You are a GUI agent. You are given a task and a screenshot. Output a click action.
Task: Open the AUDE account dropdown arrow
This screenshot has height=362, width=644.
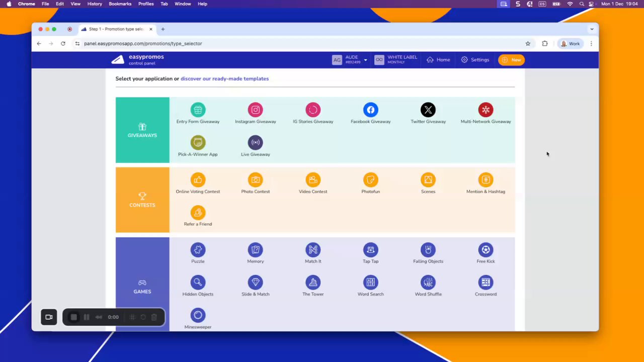365,60
